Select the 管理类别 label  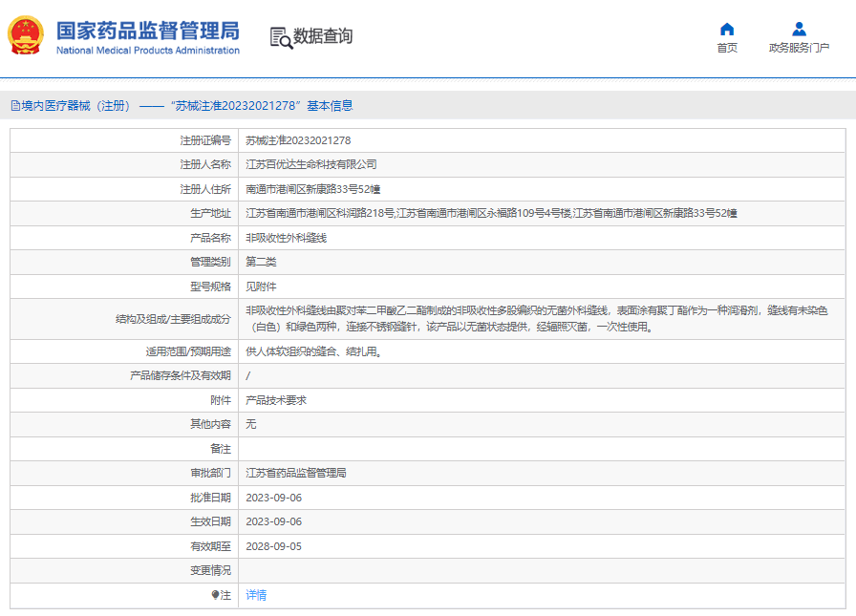(x=210, y=262)
